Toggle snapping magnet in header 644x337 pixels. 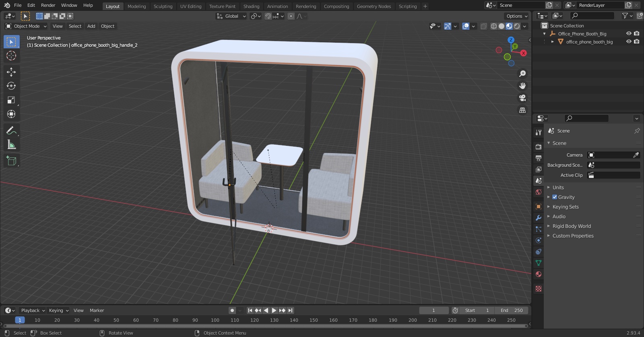click(268, 16)
